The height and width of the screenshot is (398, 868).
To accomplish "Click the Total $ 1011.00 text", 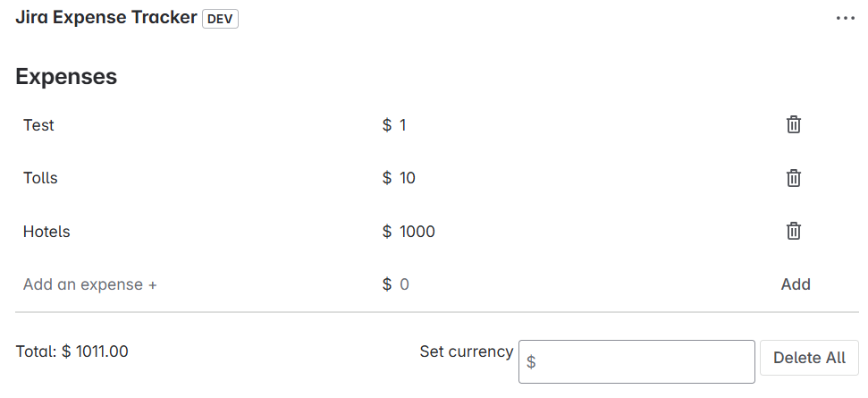I will (x=72, y=351).
